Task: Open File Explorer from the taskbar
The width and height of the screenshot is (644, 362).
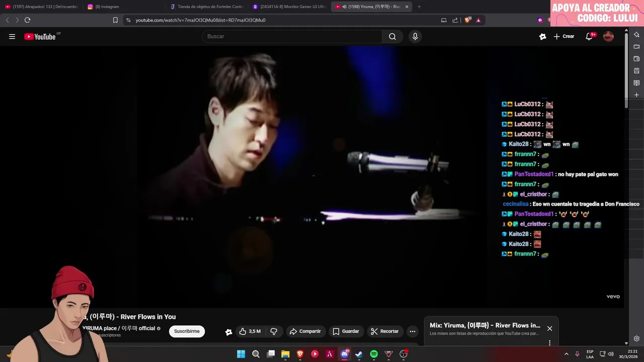Action: (285, 354)
